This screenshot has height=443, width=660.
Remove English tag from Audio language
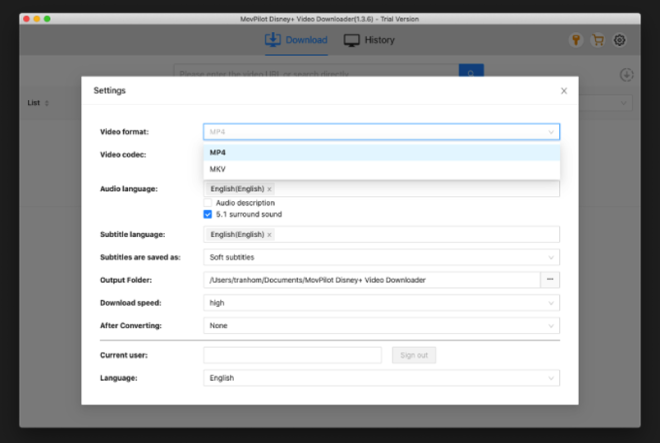(269, 189)
